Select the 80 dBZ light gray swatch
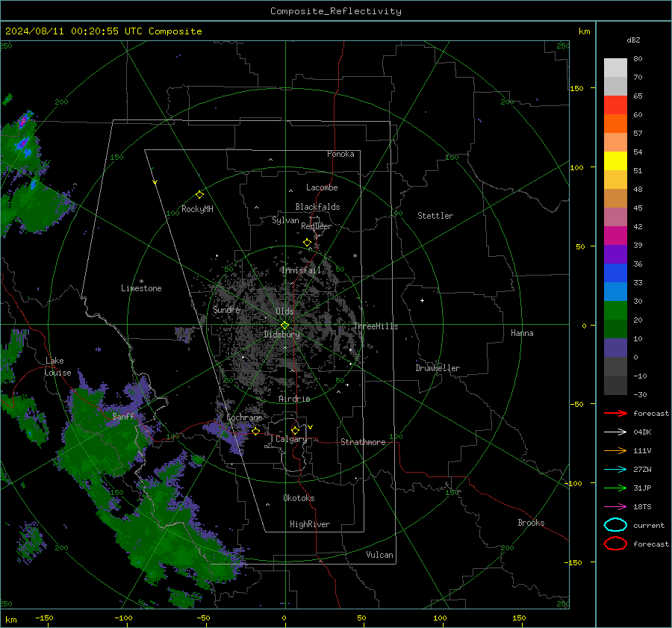This screenshot has width=672, height=628. 615,67
